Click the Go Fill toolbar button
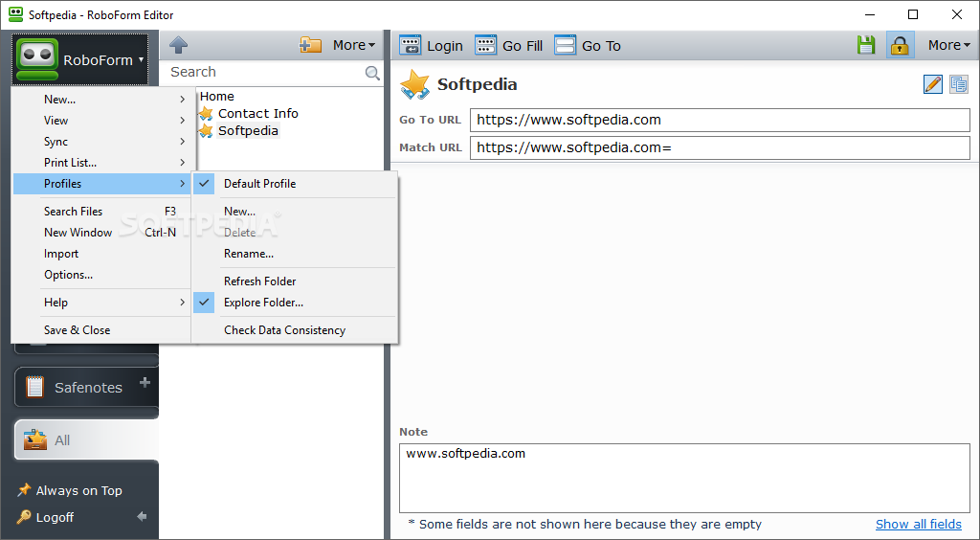Viewport: 980px width, 540px height. 509,46
